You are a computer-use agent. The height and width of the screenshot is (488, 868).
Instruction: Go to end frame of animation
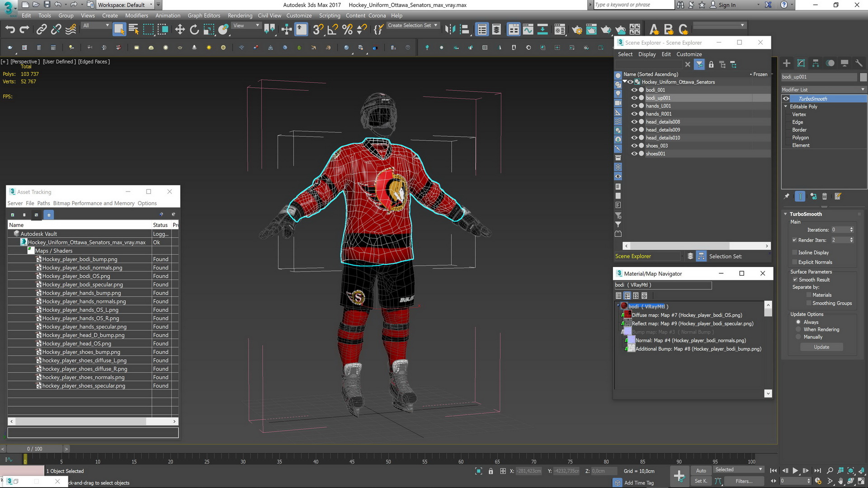817,471
